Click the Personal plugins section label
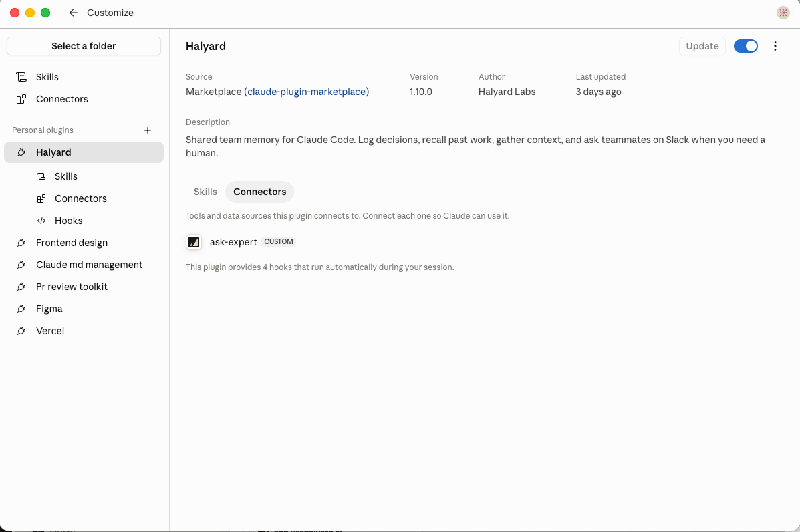 43,130
